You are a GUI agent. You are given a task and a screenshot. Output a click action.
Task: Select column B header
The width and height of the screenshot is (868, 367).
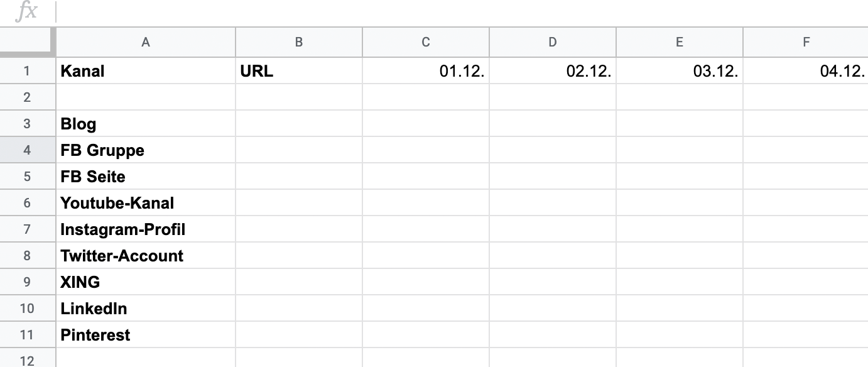tap(299, 42)
